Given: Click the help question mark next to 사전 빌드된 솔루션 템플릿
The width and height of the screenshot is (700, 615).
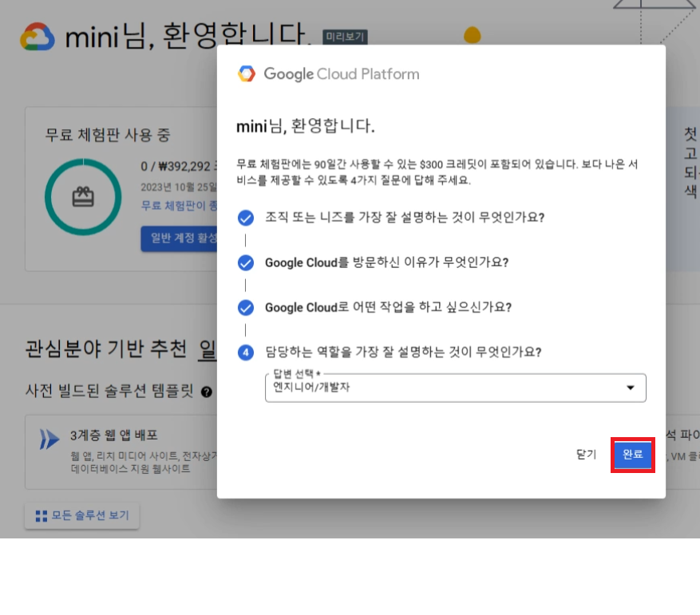Looking at the screenshot, I should [x=207, y=392].
